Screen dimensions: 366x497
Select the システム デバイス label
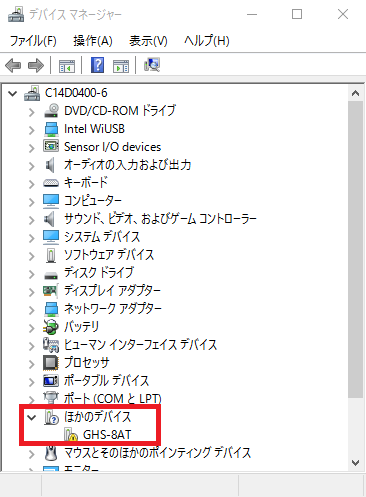pos(102,237)
